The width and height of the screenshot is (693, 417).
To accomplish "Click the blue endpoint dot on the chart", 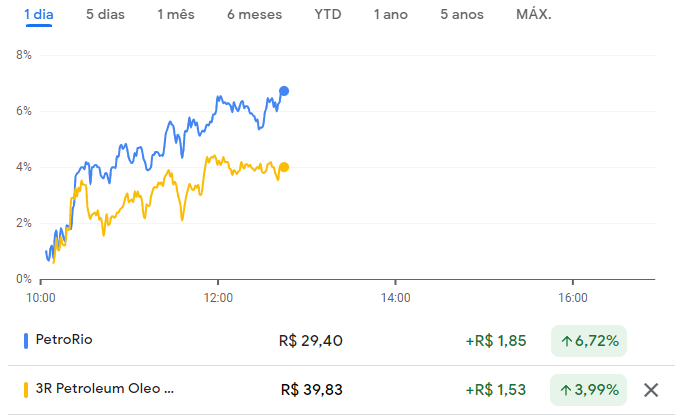I will tap(284, 91).
